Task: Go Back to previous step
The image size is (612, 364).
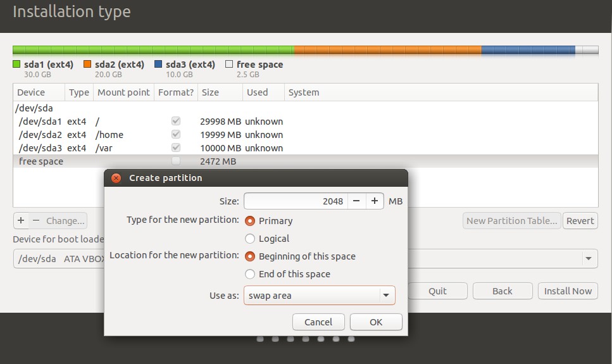Action: point(503,291)
